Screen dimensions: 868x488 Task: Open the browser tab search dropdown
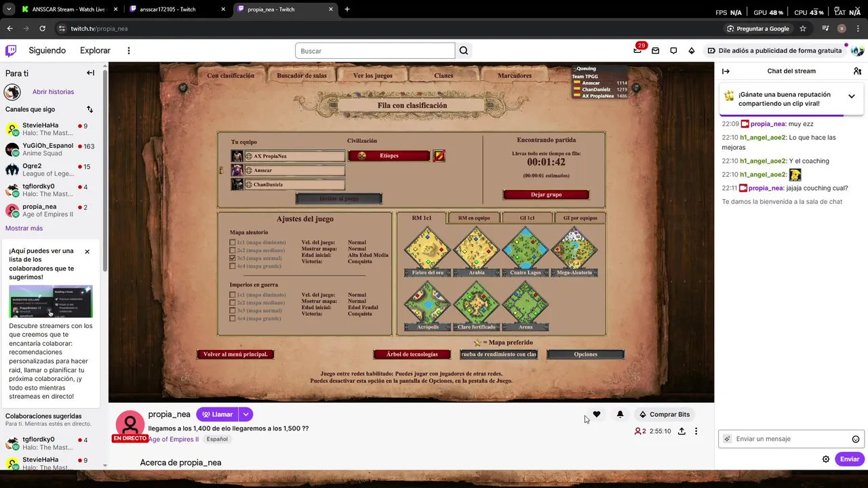[x=9, y=9]
